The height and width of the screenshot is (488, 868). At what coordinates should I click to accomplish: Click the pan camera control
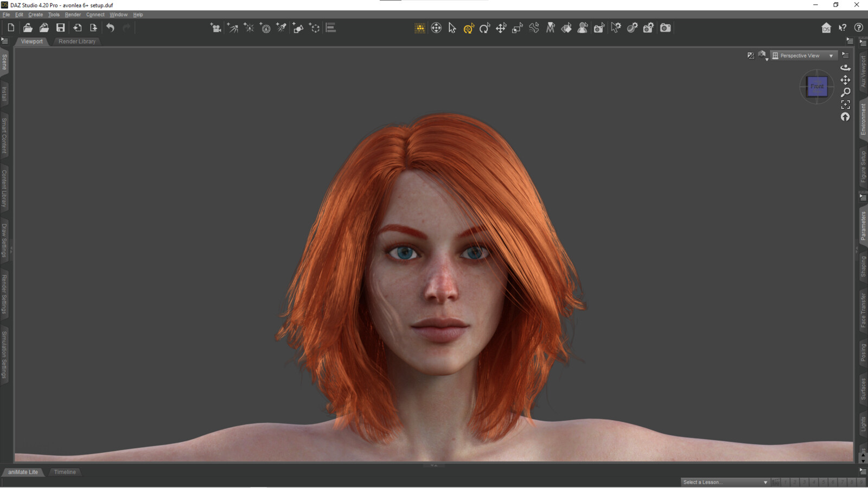(845, 80)
